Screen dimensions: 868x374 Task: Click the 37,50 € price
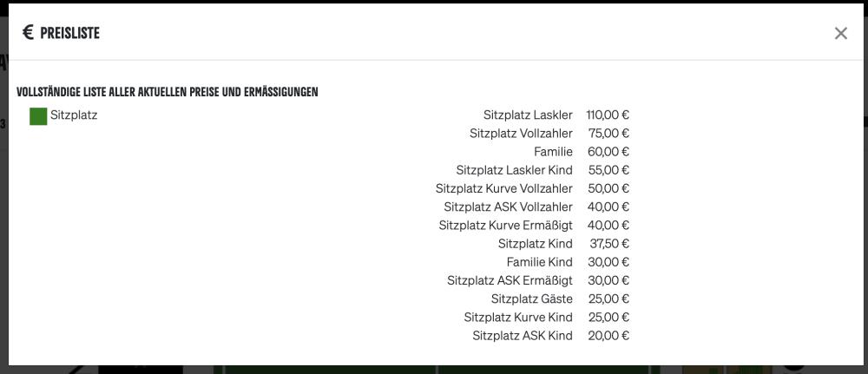[x=608, y=243]
